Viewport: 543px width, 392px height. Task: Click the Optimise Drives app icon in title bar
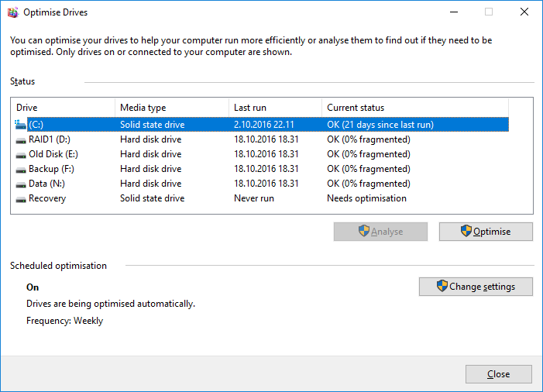[x=12, y=12]
